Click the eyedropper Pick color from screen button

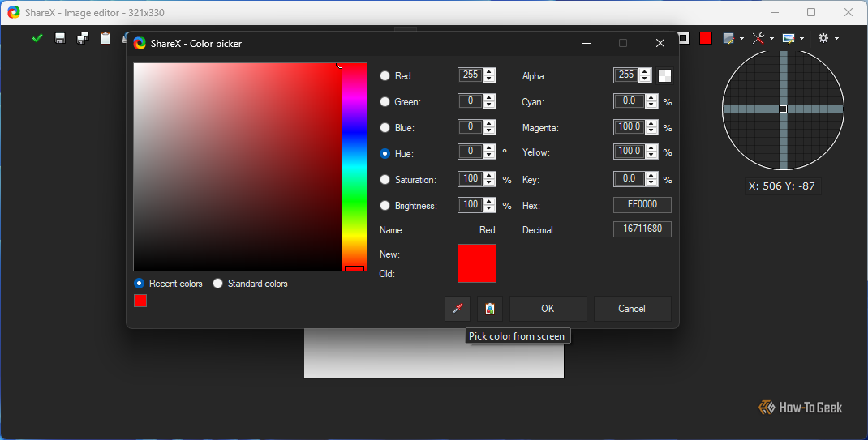[458, 309]
